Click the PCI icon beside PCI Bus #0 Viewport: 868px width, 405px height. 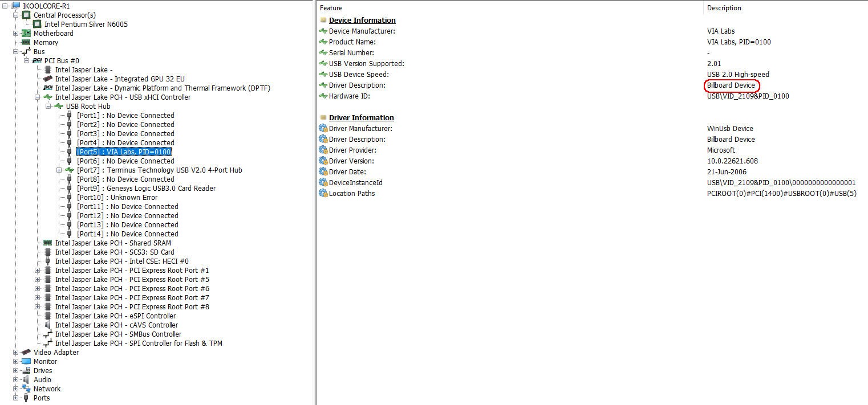click(37, 60)
